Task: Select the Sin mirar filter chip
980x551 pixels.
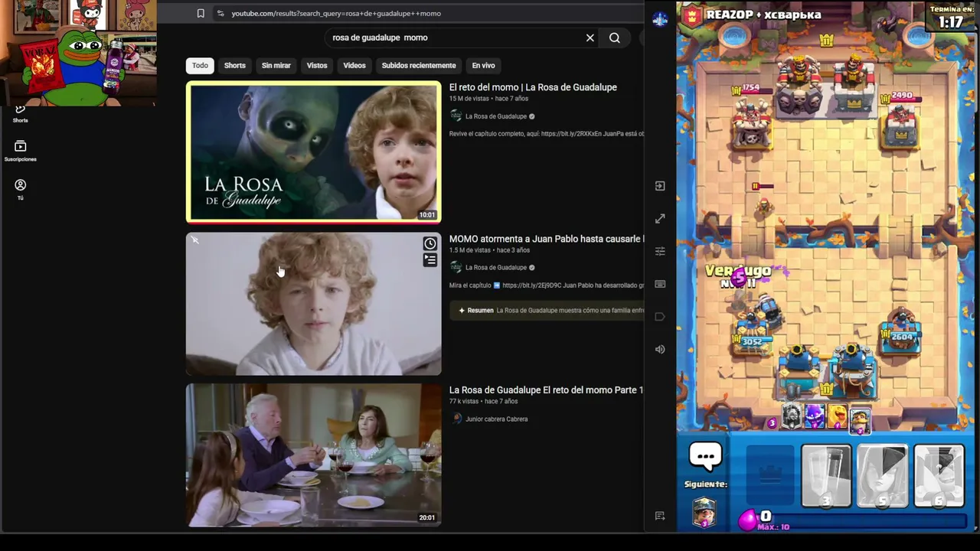Action: tap(276, 65)
